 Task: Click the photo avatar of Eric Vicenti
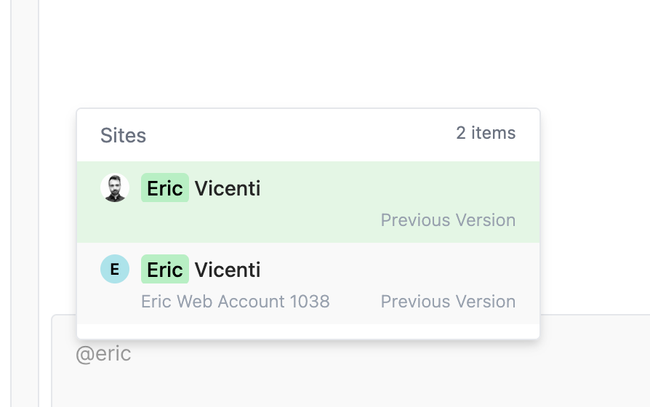coord(115,188)
